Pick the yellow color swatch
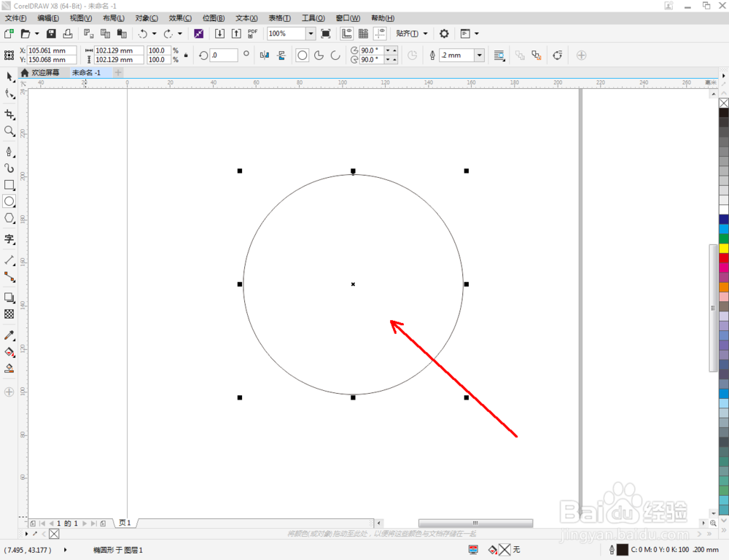 click(x=724, y=249)
